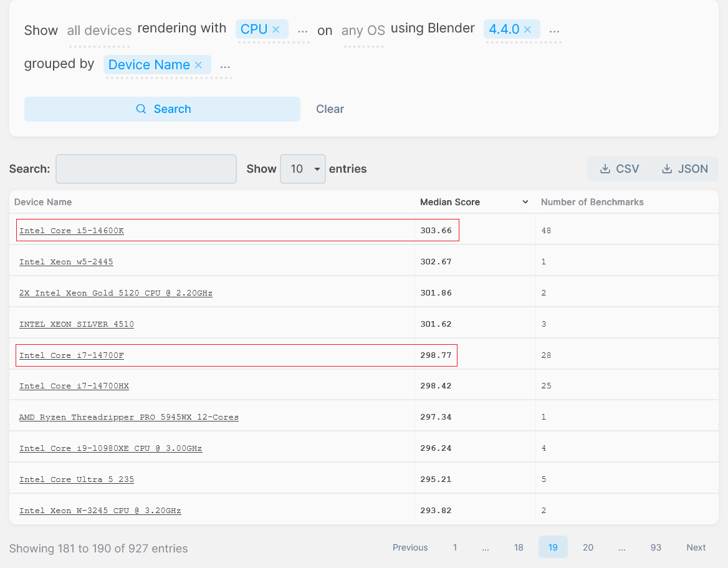Screen dimensions: 728x568
Task: Select current page 19
Action: coord(553,547)
